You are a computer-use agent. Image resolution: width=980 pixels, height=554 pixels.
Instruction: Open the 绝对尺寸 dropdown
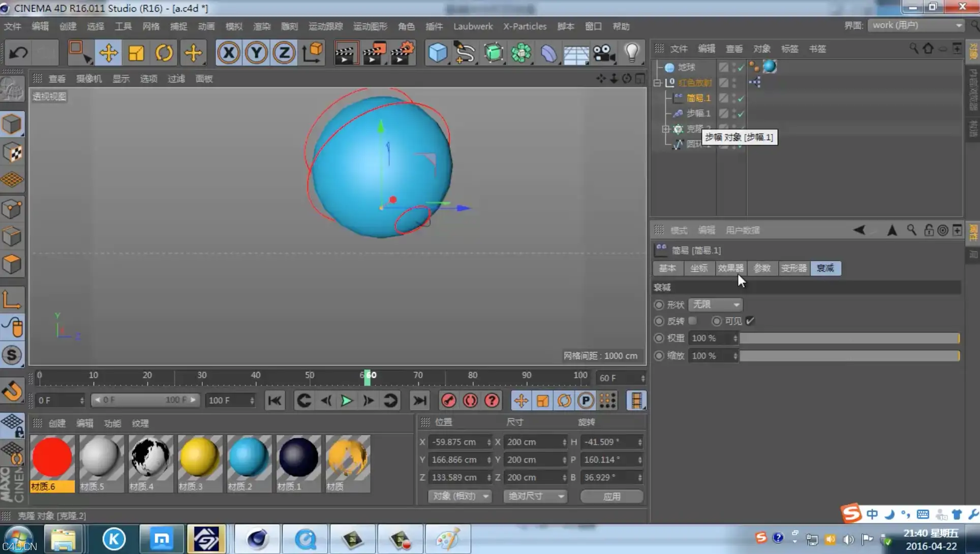coord(535,496)
